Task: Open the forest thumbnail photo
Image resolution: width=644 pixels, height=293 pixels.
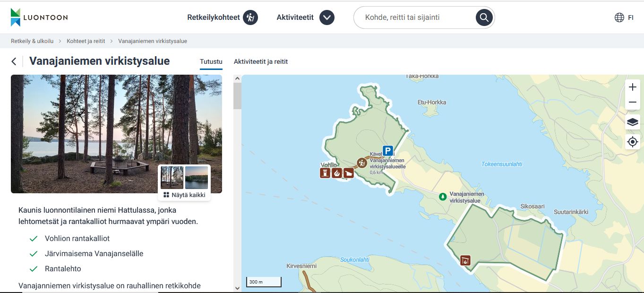Action: tap(172, 178)
